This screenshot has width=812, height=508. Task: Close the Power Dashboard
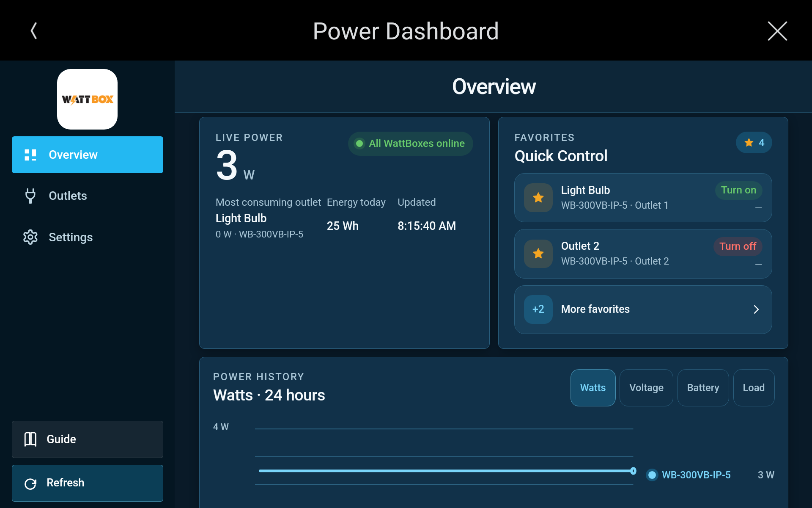pyautogui.click(x=777, y=31)
